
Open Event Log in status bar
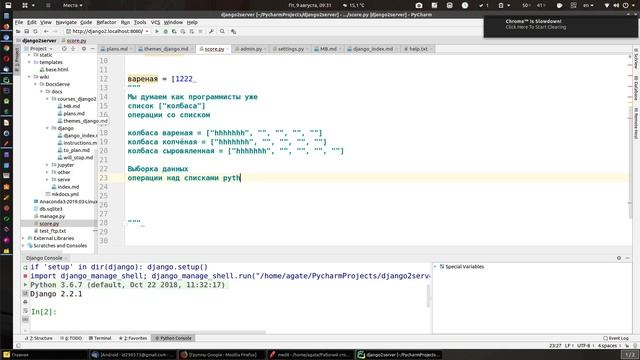pyautogui.click(x=616, y=338)
